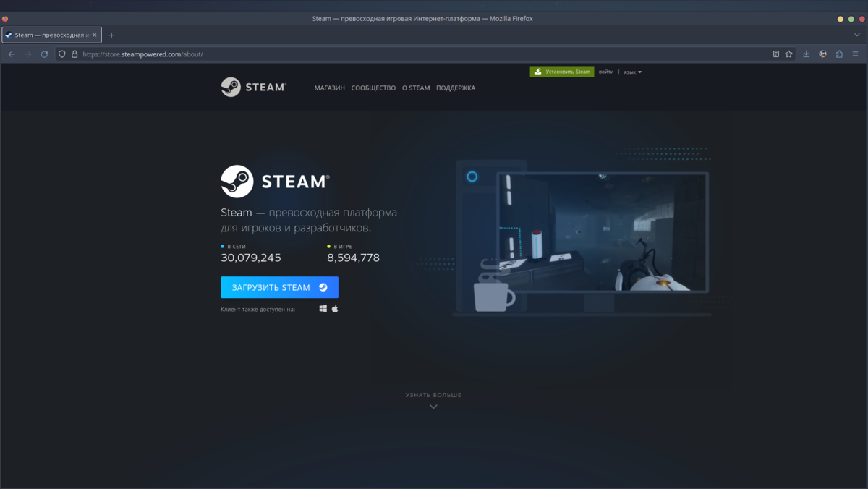
Task: Click the yellow minimize window button
Action: 841,19
